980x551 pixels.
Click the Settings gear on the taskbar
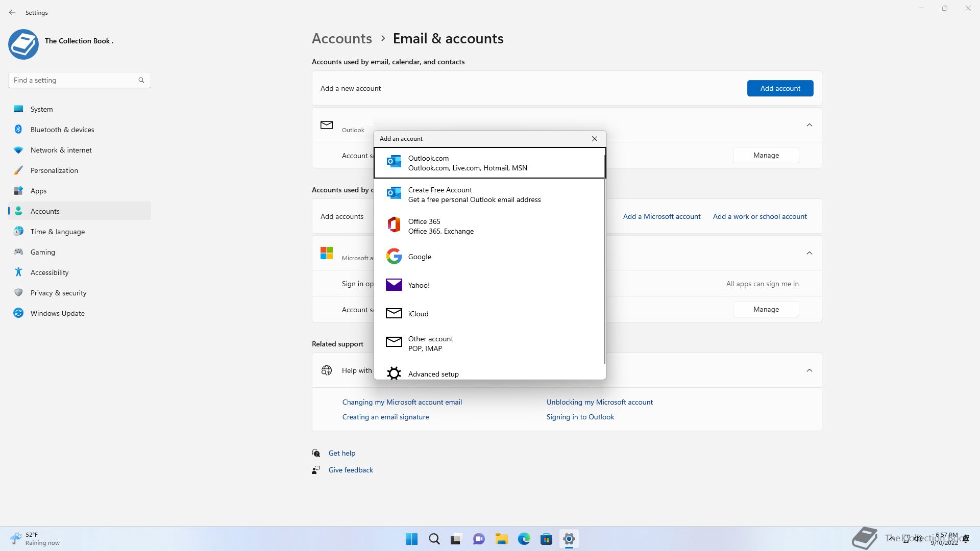click(569, 539)
